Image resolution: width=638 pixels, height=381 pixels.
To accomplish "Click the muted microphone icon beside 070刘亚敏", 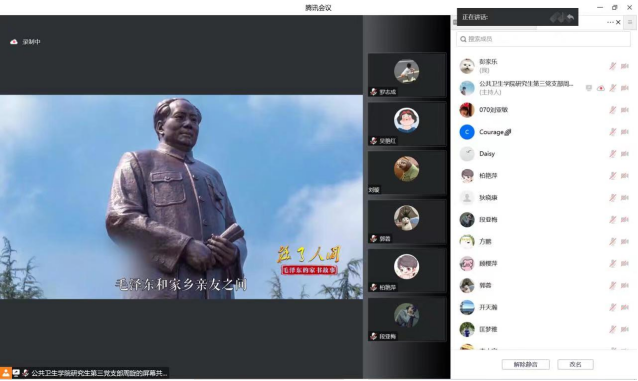I will click(612, 110).
